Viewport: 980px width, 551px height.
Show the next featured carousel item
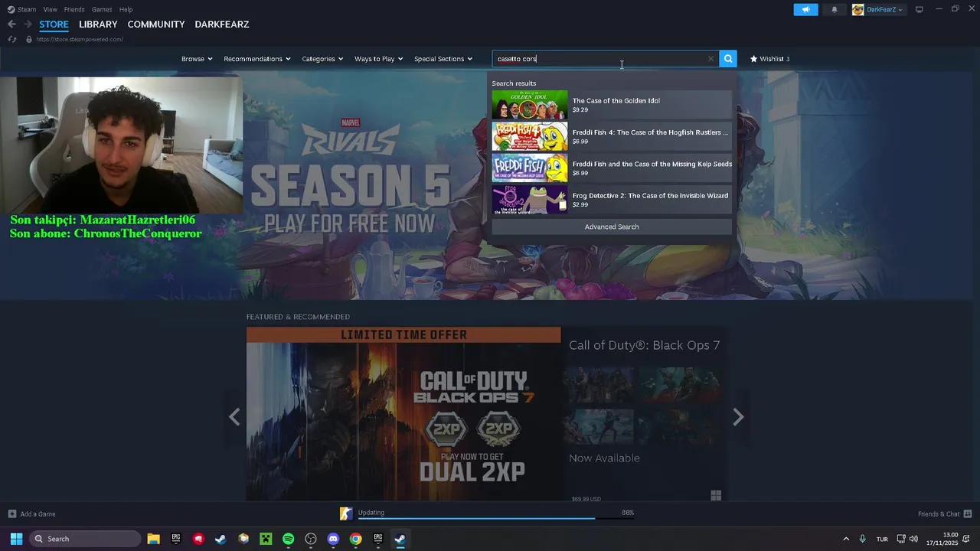[738, 417]
